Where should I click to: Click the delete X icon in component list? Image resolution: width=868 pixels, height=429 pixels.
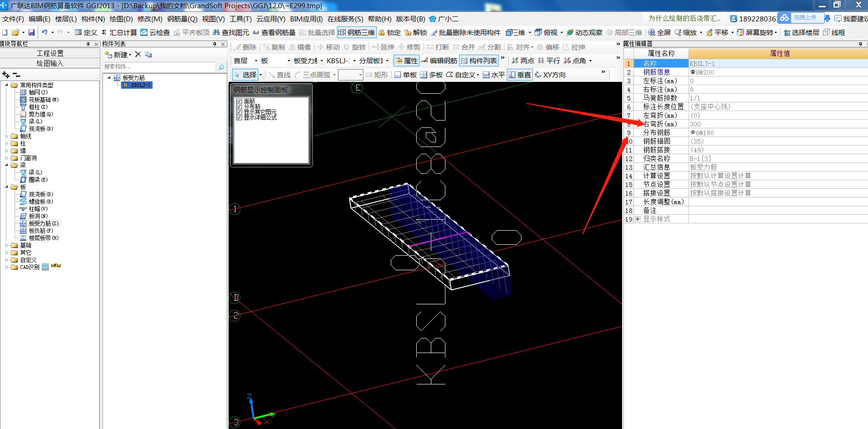(138, 54)
